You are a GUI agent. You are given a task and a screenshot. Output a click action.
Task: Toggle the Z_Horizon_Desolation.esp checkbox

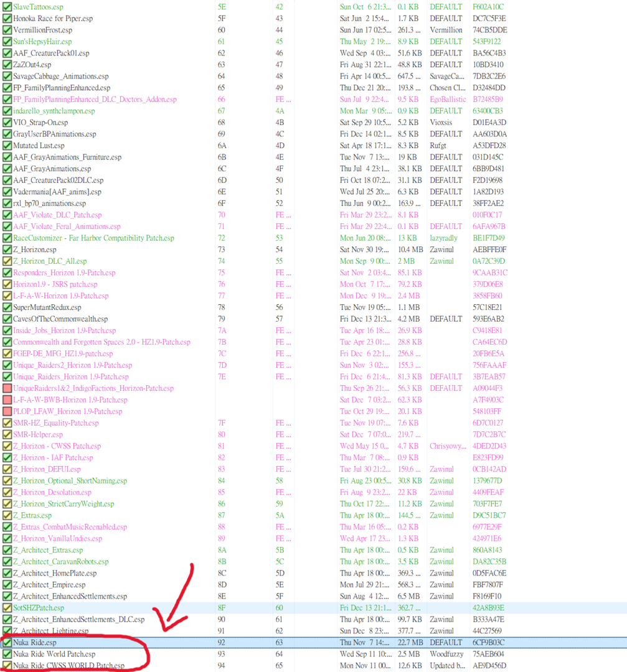pos(7,492)
